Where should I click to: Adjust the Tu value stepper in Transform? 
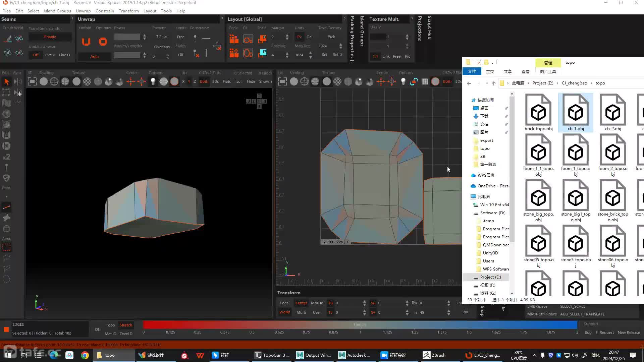pos(365,303)
